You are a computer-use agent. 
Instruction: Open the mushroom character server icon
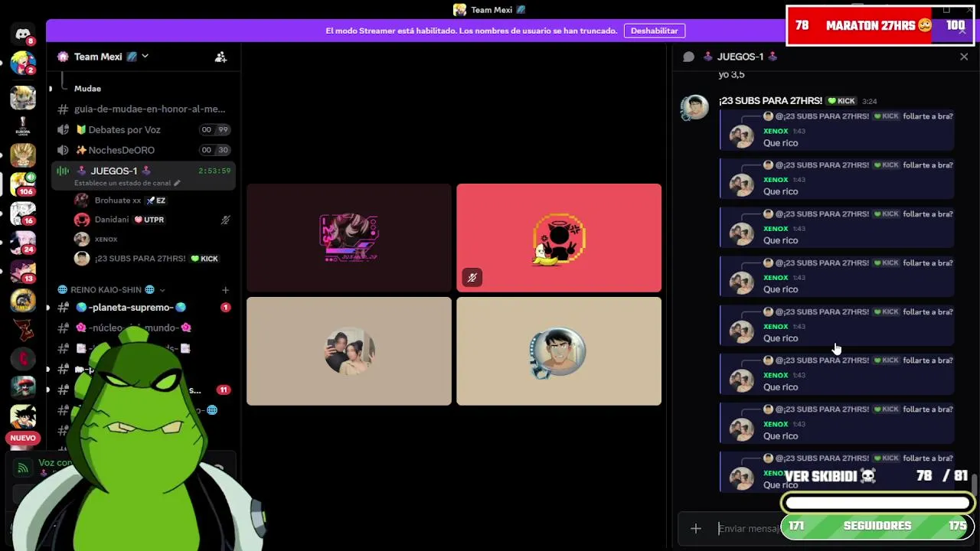tap(23, 386)
